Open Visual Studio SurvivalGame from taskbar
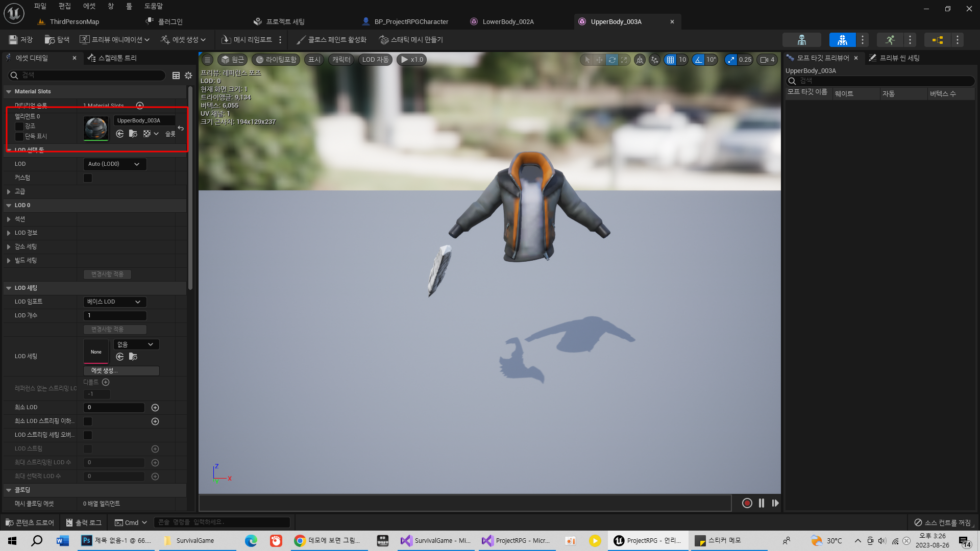The height and width of the screenshot is (551, 980). [x=436, y=541]
